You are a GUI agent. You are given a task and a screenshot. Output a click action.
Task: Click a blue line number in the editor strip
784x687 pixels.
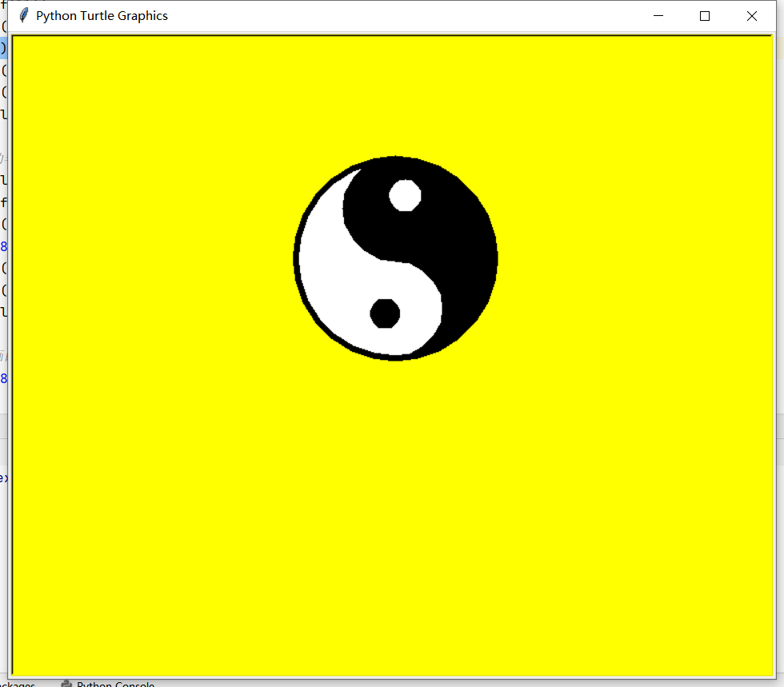[x=3, y=246]
